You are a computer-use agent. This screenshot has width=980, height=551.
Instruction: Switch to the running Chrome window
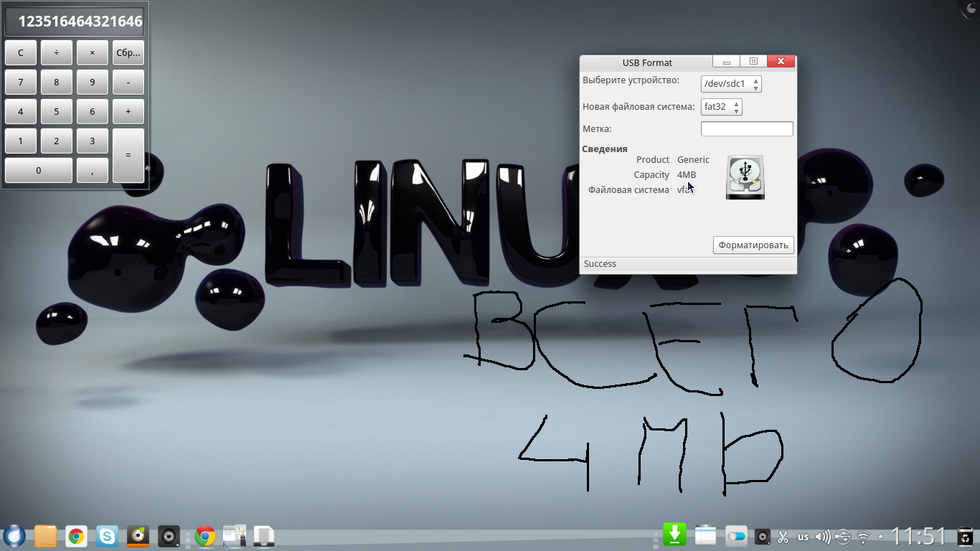click(x=205, y=536)
